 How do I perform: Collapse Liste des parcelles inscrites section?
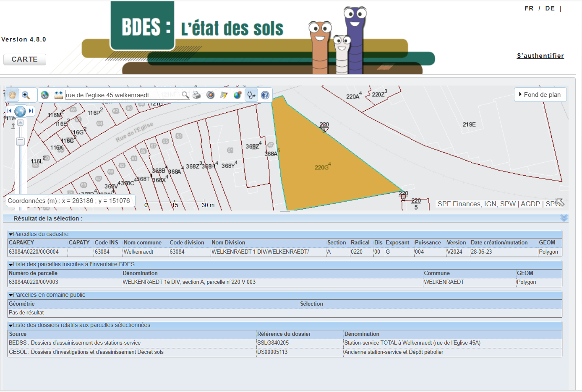(11, 265)
